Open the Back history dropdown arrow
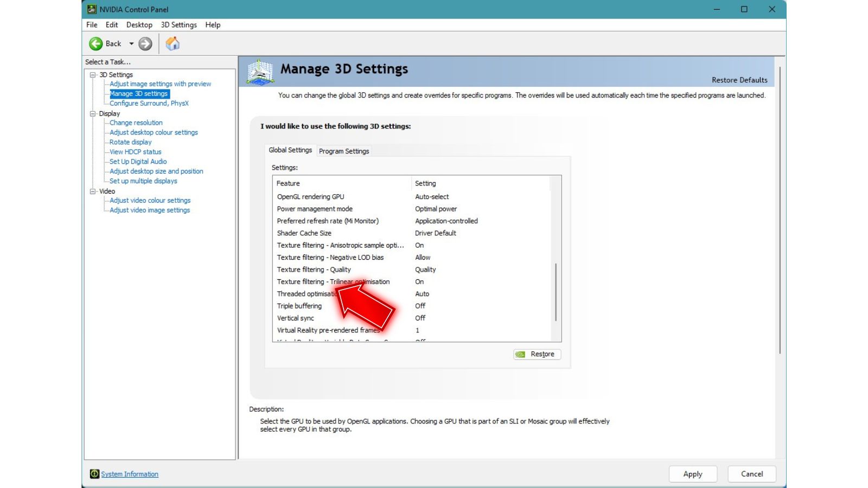This screenshot has height=488, width=868. click(131, 44)
